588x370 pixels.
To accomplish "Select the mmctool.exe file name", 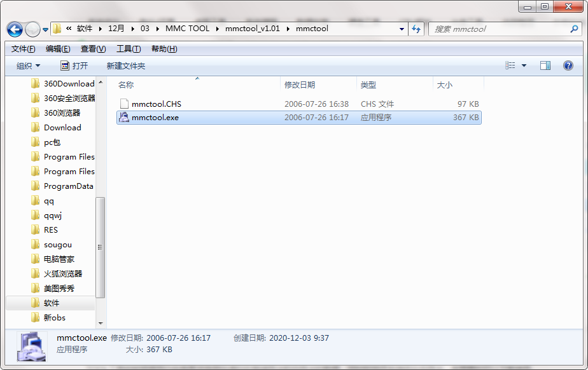I will (x=155, y=118).
